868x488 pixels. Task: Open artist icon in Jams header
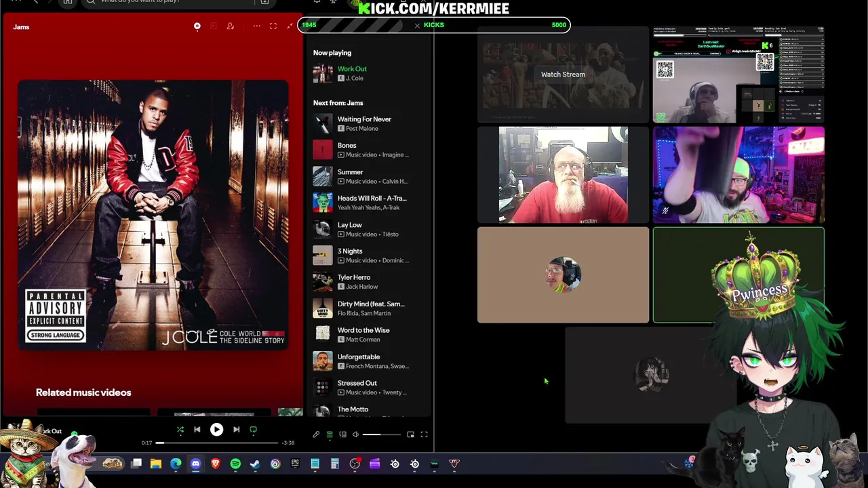231,26
